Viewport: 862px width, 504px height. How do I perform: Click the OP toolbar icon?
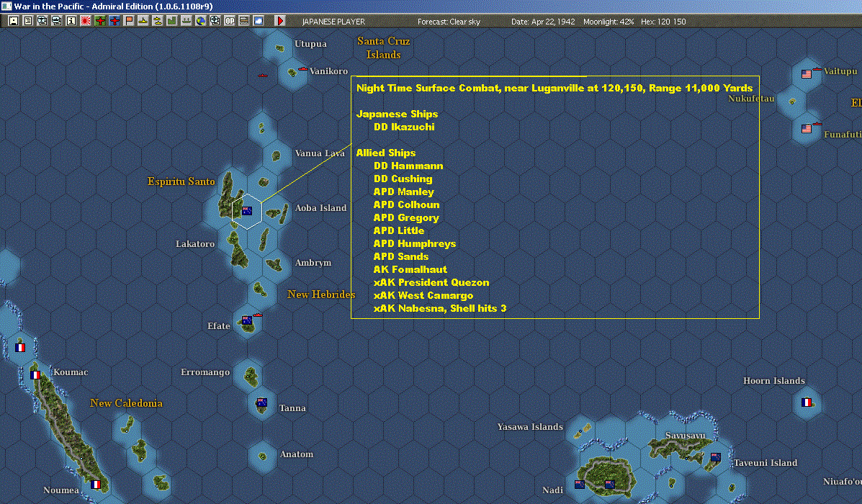tap(229, 21)
